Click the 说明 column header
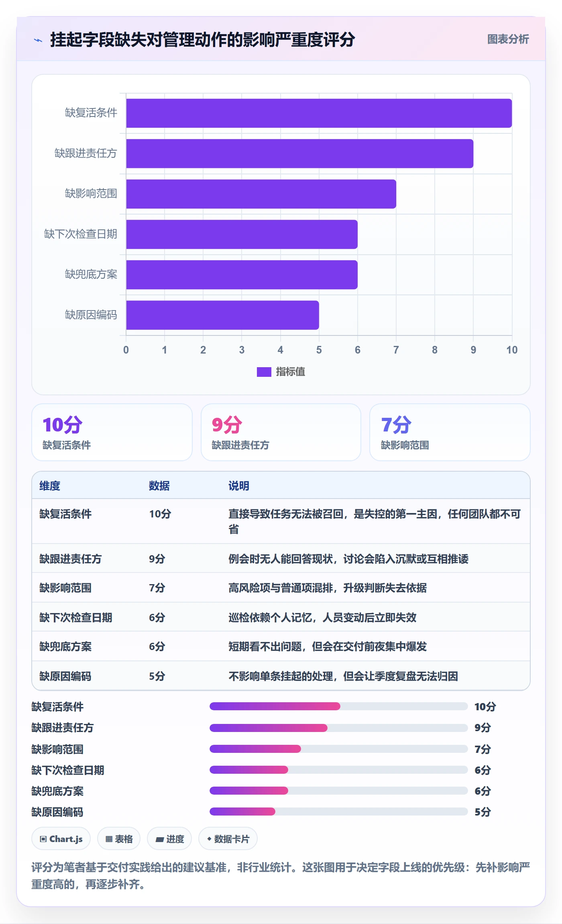Image resolution: width=562 pixels, height=924 pixels. click(239, 486)
